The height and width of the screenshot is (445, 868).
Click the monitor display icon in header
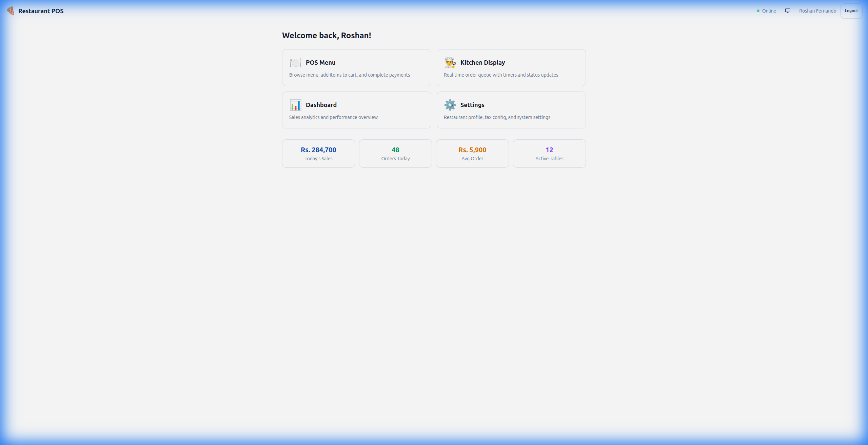tap(787, 11)
